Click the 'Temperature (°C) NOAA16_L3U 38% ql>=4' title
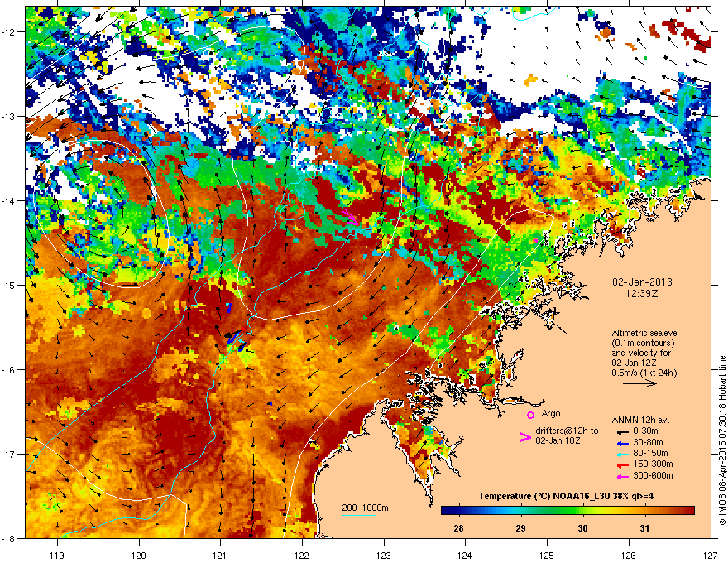The width and height of the screenshot is (728, 563). click(x=566, y=496)
